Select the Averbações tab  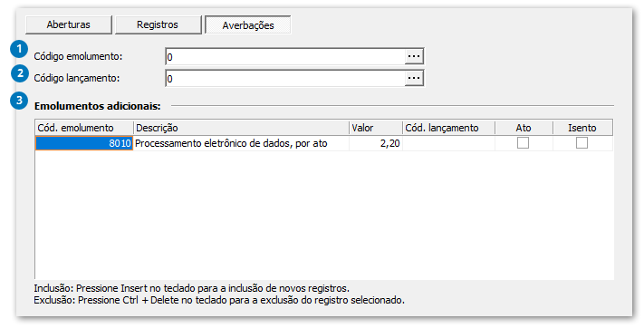point(248,25)
